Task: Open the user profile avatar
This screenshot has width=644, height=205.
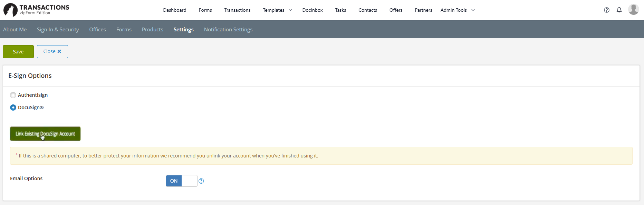Action: pos(633,9)
